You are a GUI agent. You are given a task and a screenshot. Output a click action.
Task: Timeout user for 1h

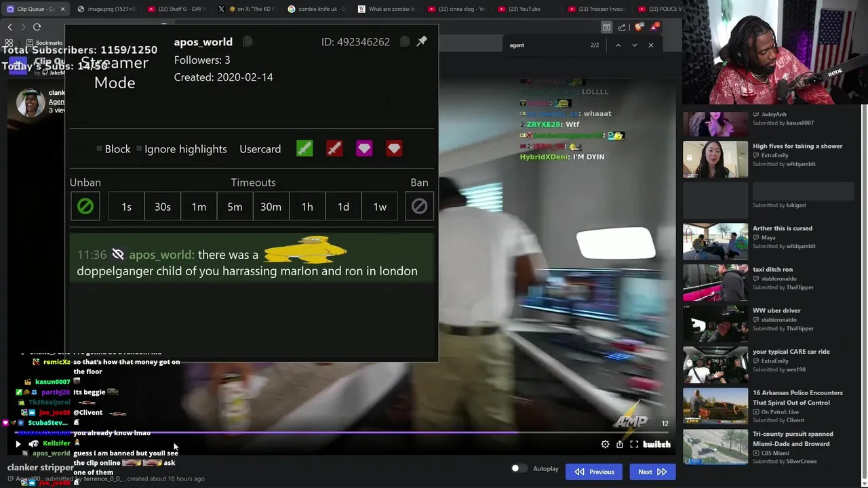[x=307, y=207]
